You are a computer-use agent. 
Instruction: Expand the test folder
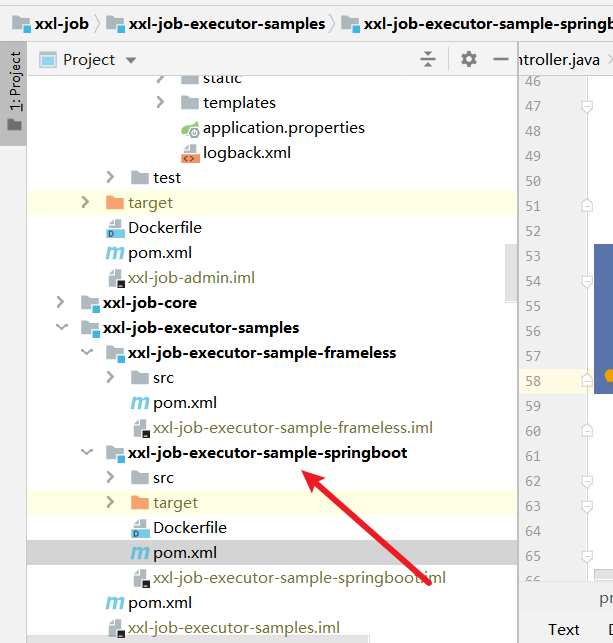pos(110,177)
